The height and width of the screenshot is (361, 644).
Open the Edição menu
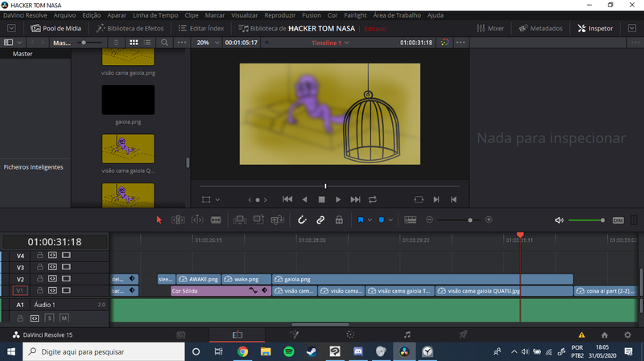click(x=91, y=15)
